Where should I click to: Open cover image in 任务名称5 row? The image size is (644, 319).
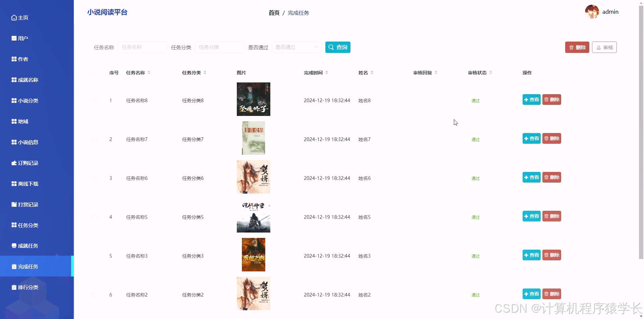pos(254,216)
